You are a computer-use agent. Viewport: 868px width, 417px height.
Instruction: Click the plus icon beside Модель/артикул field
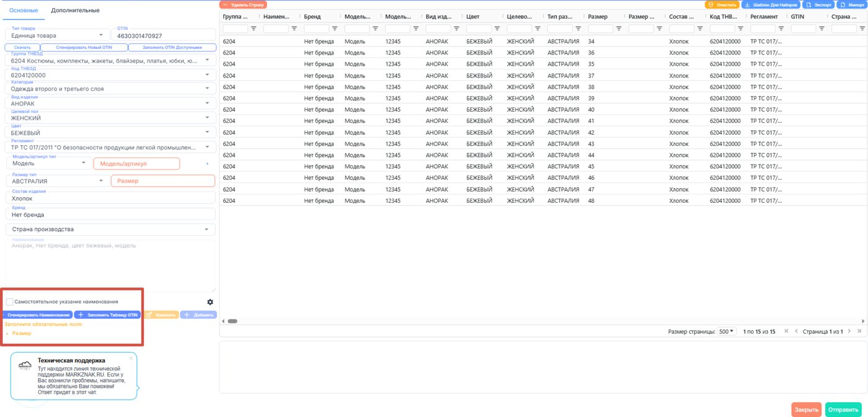point(208,164)
